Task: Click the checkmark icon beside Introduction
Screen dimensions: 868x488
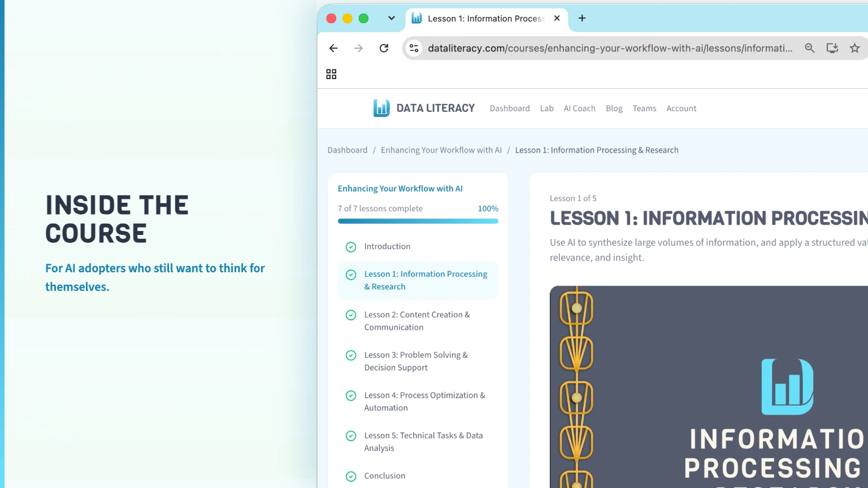Action: point(351,247)
